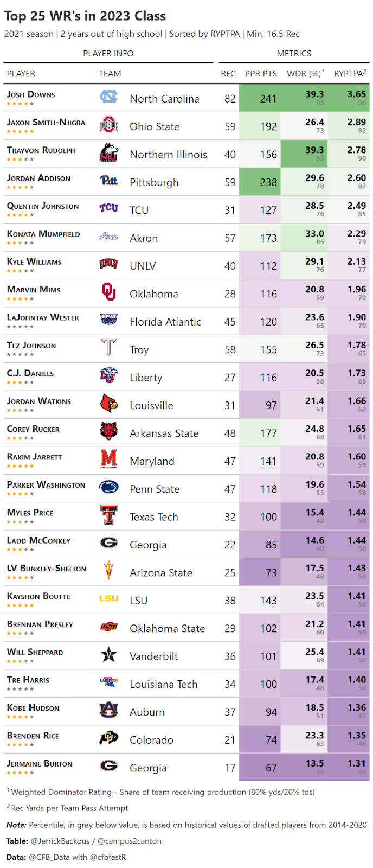Click the RYPTPA column header

[x=350, y=74]
